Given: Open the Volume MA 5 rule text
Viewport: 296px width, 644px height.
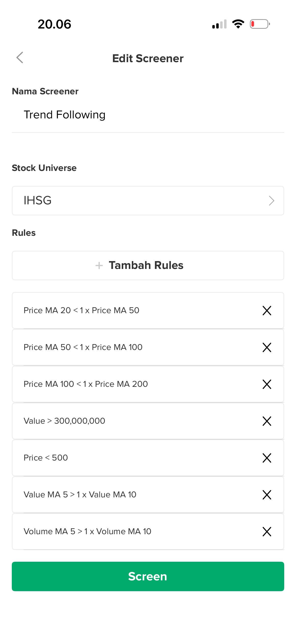Looking at the screenshot, I should [87, 532].
